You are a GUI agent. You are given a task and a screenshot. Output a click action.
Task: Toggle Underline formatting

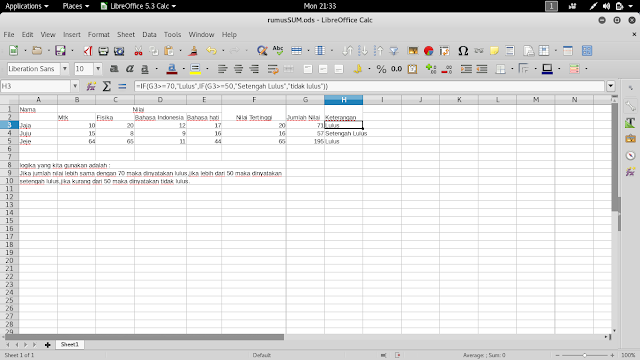[x=145, y=69]
